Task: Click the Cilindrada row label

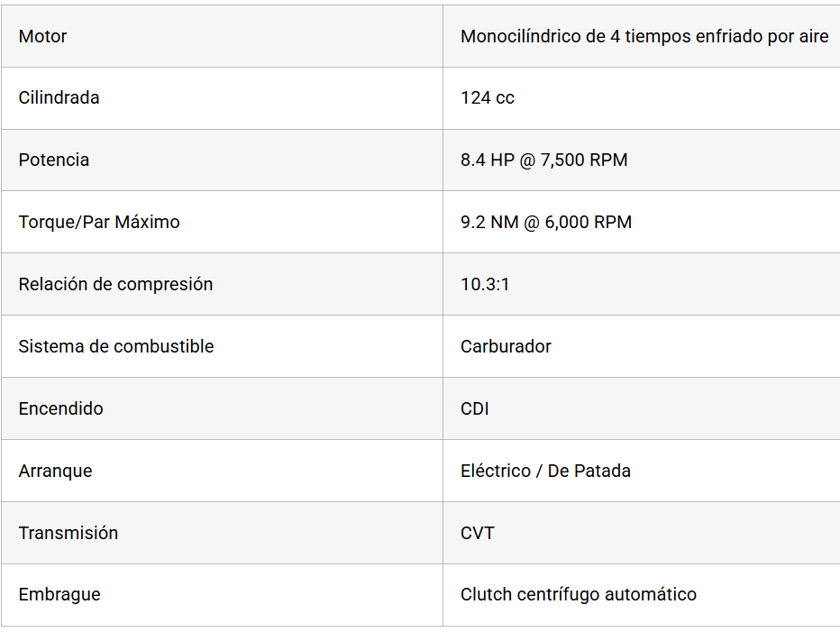Action: pyautogui.click(x=59, y=97)
